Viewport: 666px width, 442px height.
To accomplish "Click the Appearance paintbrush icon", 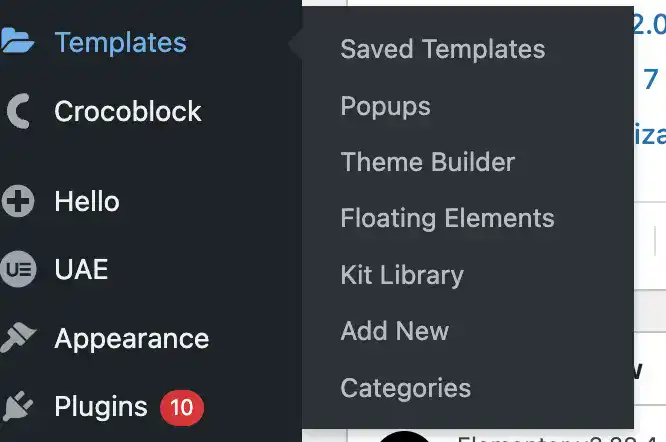I will 18,338.
